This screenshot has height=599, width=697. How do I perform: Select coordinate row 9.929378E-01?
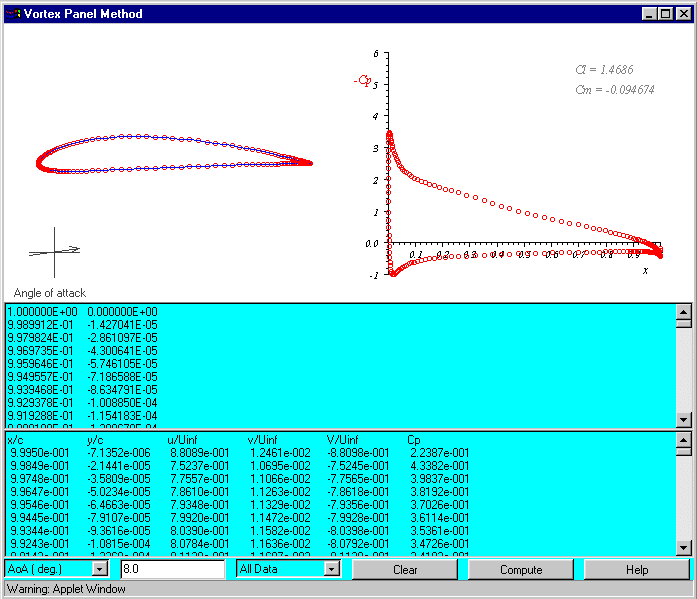pos(82,403)
